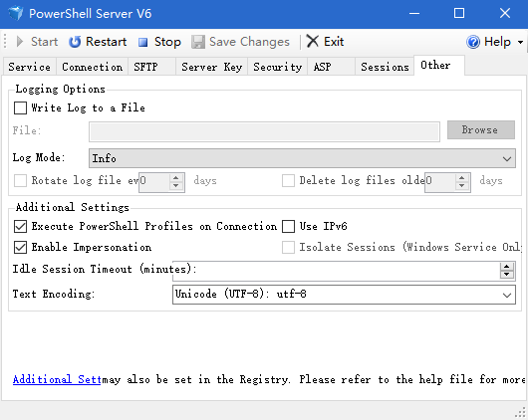Click the PowerShell Server app icon
528x420 pixels.
click(x=16, y=14)
